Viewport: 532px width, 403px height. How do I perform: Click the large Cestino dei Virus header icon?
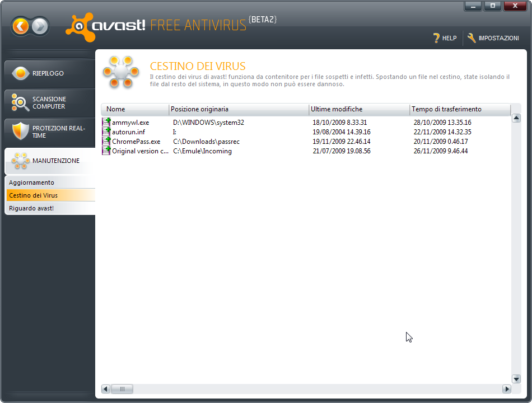point(121,72)
